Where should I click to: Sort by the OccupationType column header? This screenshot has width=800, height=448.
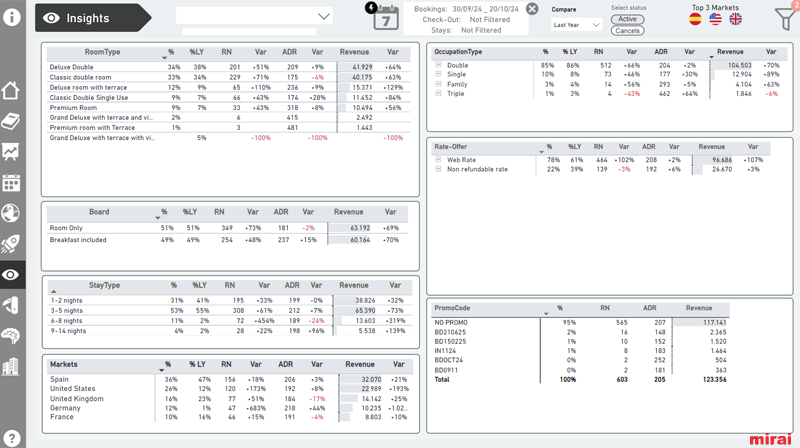coord(458,52)
